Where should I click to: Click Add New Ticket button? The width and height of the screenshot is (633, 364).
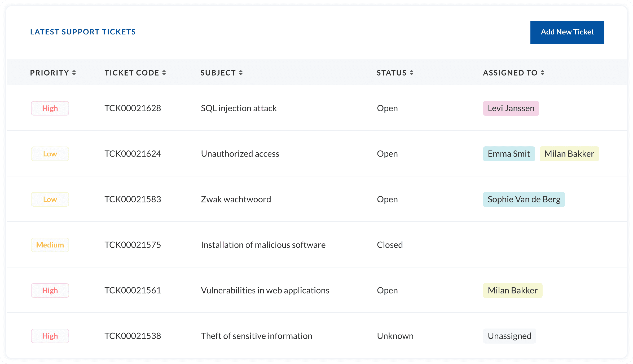point(567,32)
